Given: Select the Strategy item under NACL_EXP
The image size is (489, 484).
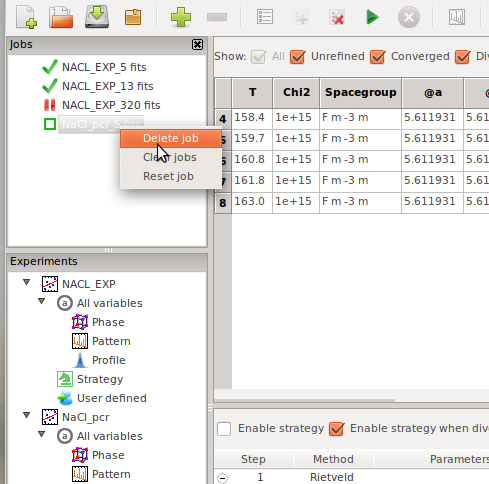Looking at the screenshot, I should tap(100, 379).
